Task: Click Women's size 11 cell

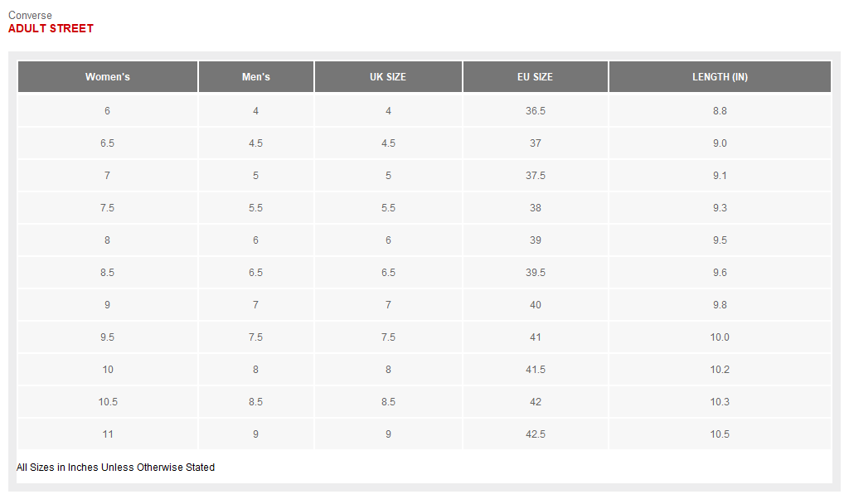Action: (108, 434)
